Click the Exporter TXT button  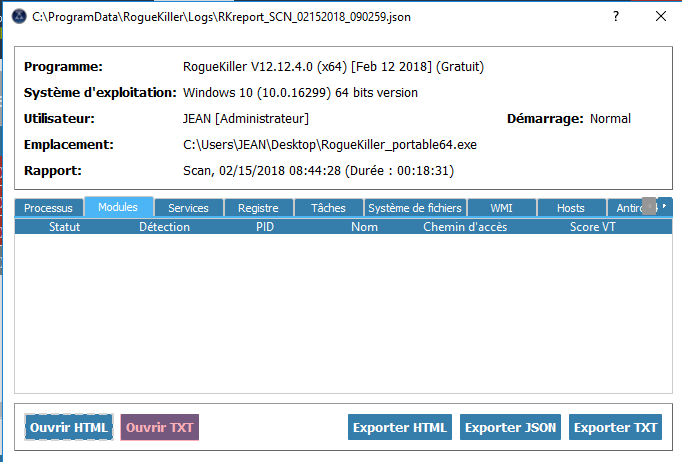pyautogui.click(x=615, y=427)
